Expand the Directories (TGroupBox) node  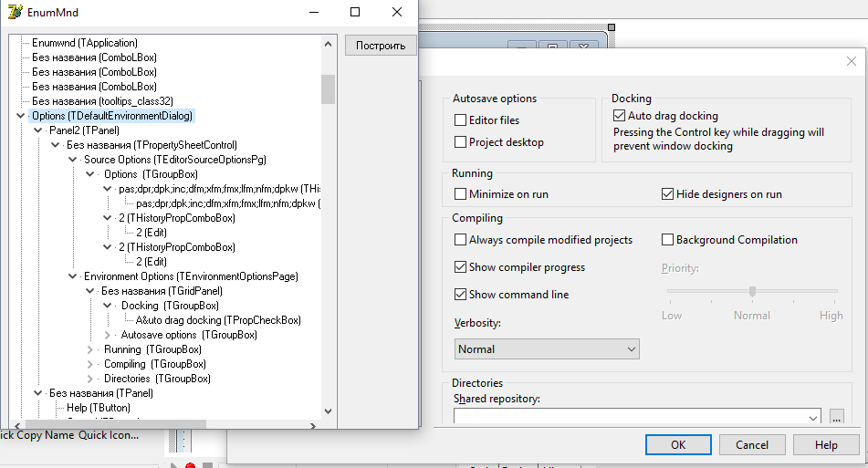(x=90, y=379)
